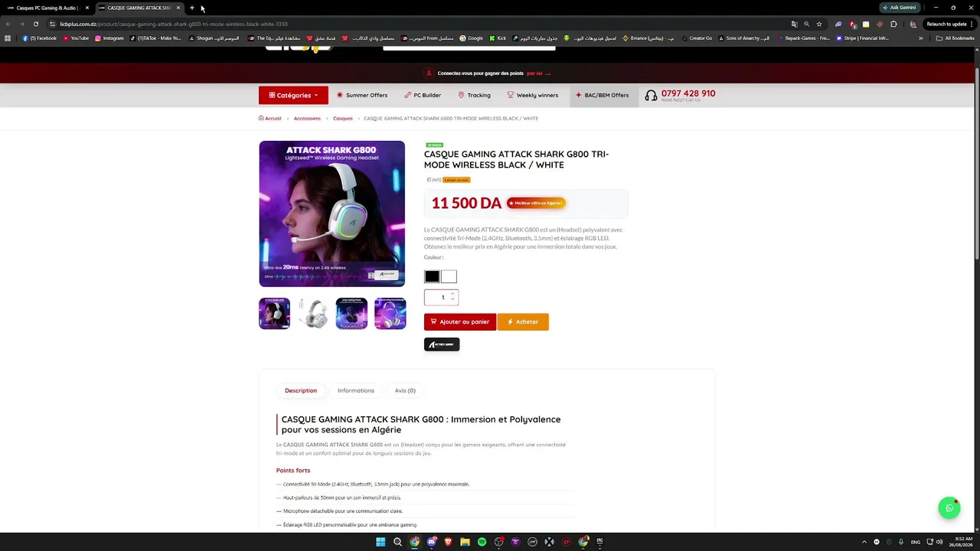Click the Ask Gemini button
Viewport: 980px width, 551px height.
click(900, 8)
